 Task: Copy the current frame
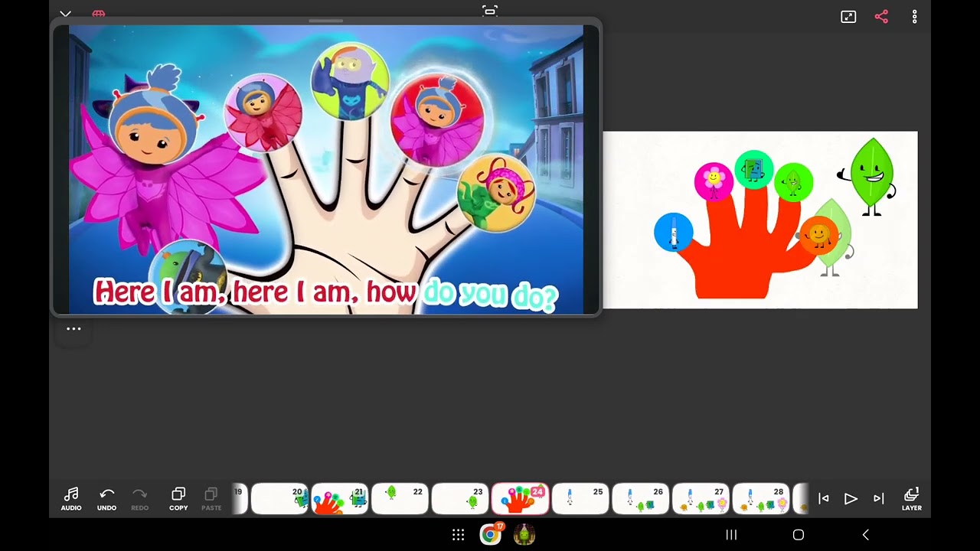click(x=178, y=499)
